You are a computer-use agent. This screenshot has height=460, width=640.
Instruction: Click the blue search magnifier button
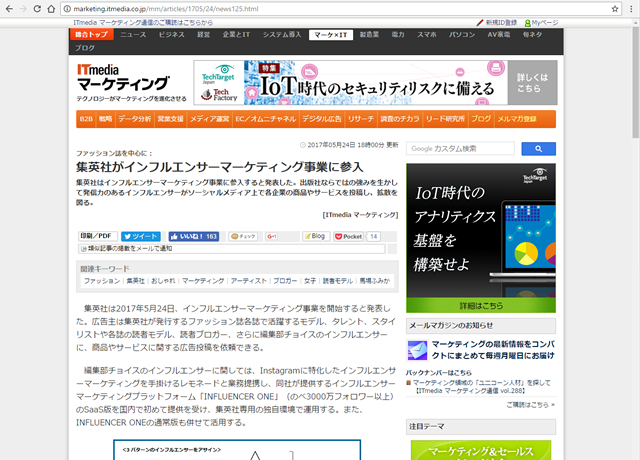coord(538,149)
